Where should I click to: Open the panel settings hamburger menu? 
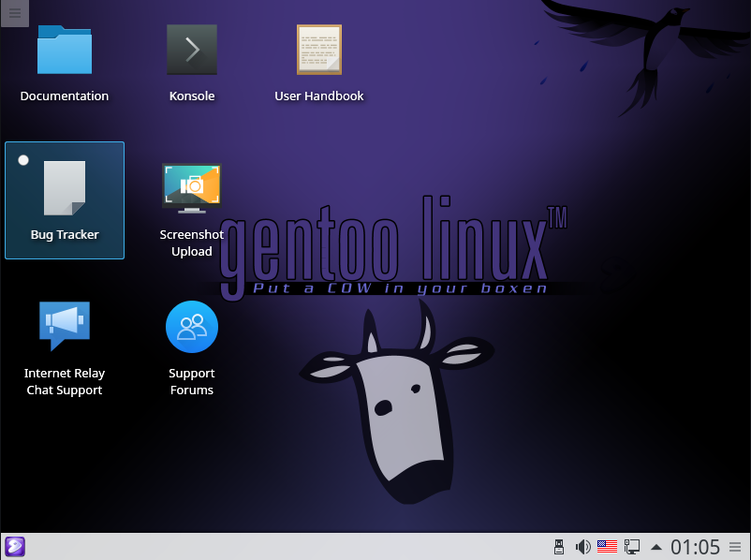[736, 547]
